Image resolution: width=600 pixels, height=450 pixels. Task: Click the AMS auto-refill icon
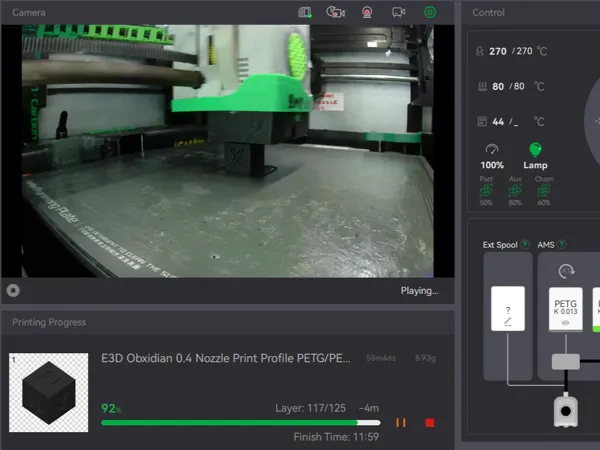566,271
